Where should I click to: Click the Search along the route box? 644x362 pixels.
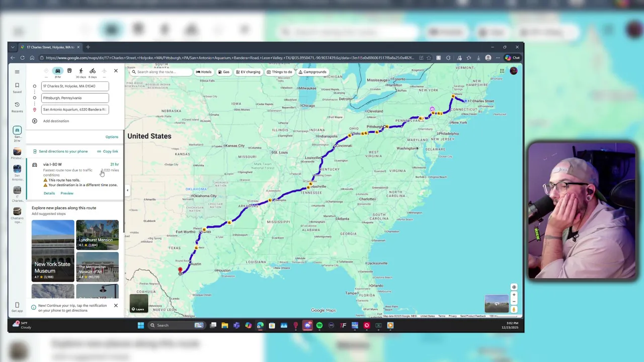pos(161,72)
